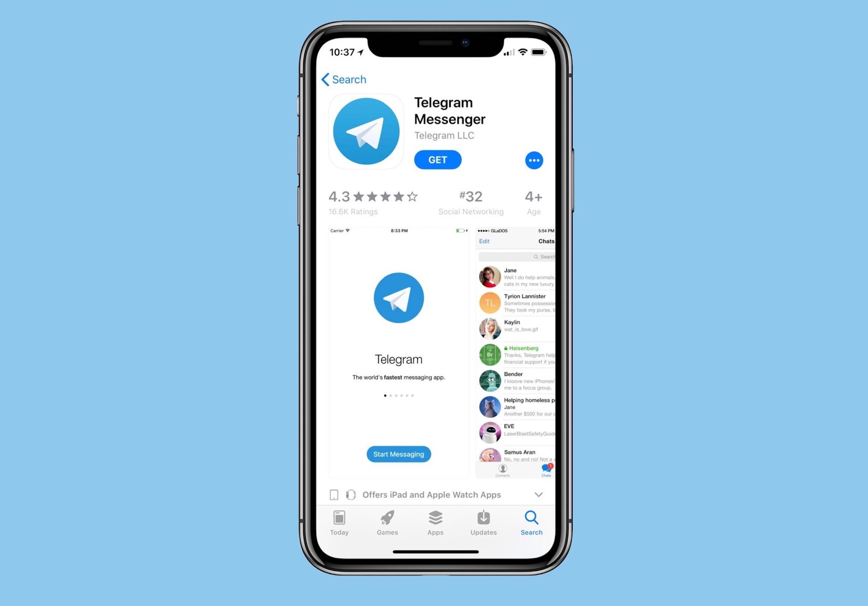Tap the three-dot more options icon

point(534,159)
